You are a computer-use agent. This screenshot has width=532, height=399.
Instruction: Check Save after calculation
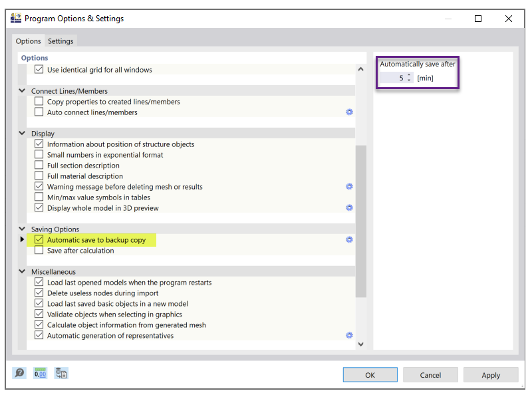coord(39,250)
